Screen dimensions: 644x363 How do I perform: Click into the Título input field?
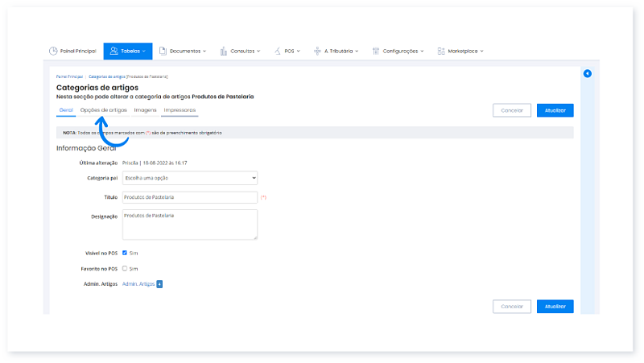point(190,197)
